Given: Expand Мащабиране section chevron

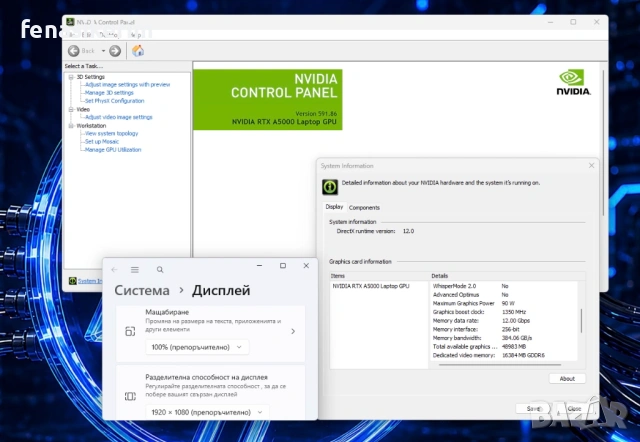Looking at the screenshot, I should [293, 331].
